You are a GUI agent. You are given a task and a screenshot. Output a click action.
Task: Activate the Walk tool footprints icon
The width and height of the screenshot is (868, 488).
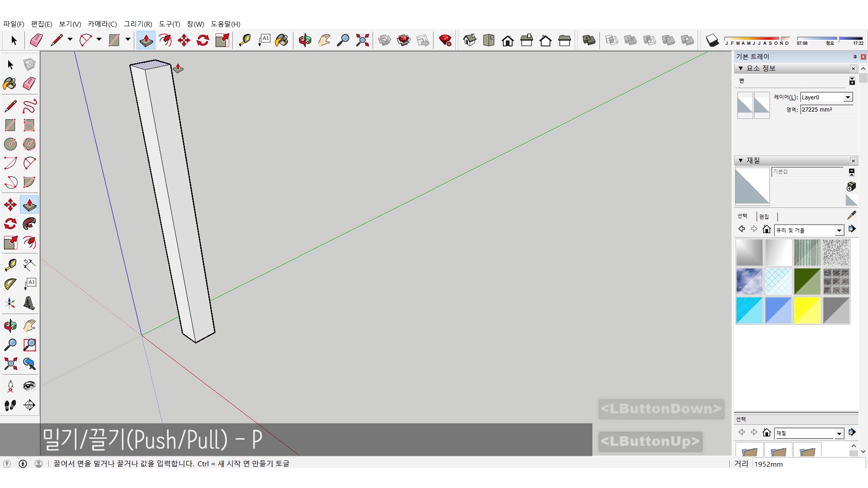pyautogui.click(x=10, y=405)
